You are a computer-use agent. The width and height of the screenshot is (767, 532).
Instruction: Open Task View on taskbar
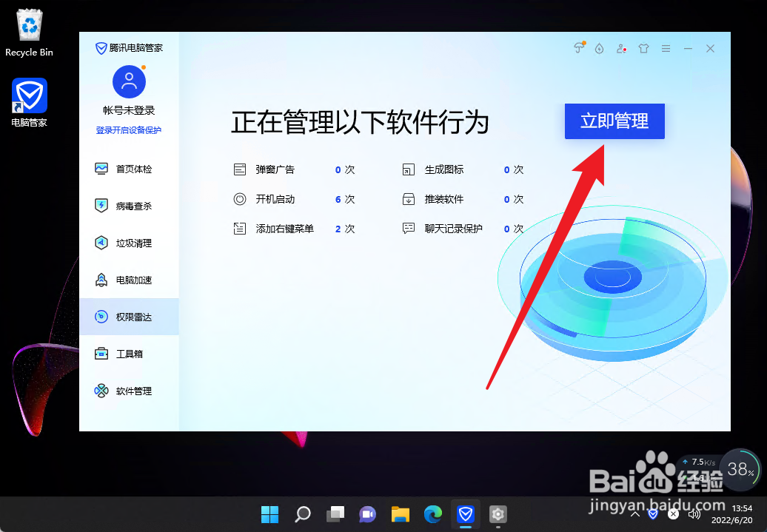[335, 514]
